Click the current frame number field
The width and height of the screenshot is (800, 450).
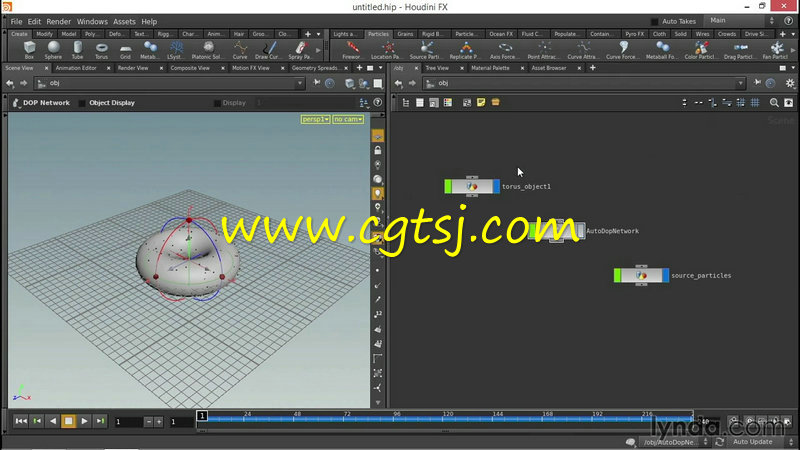coord(129,422)
